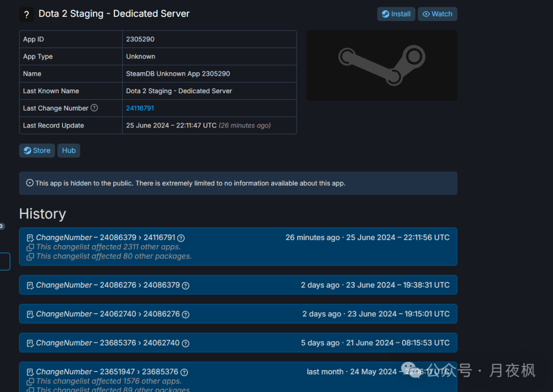Click help icon after 24062740 › 24086276
This screenshot has height=392, width=553.
(185, 314)
